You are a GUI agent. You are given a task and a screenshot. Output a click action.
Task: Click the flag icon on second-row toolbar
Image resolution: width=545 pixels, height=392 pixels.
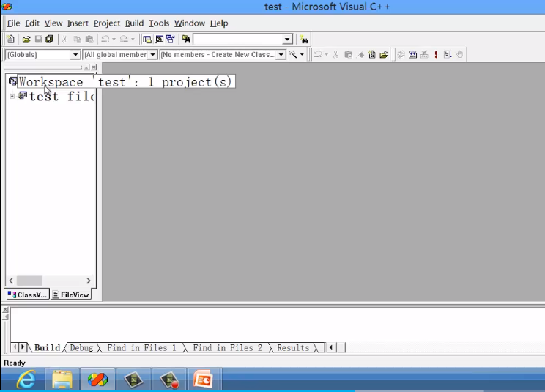pyautogui.click(x=360, y=54)
